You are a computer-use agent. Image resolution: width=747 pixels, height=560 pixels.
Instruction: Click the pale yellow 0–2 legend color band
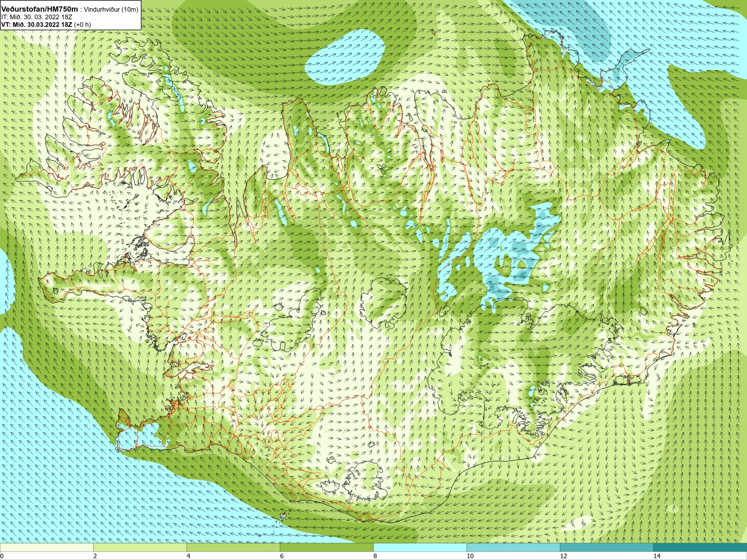47,548
